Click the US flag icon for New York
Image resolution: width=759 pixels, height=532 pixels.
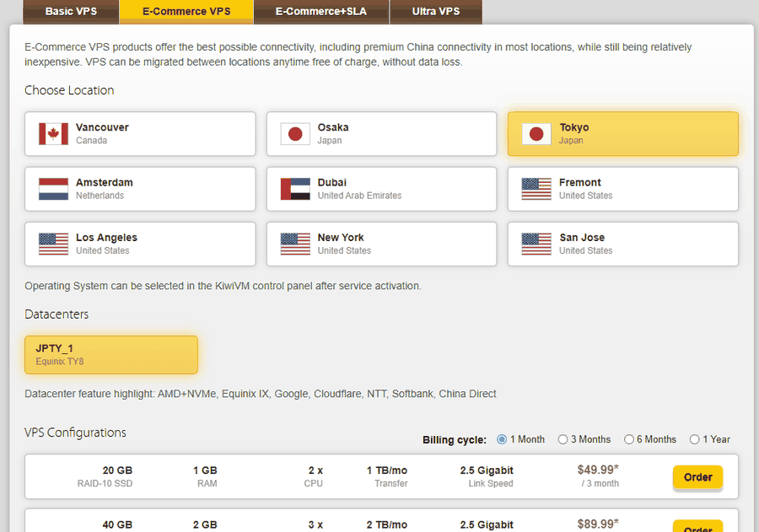pos(295,245)
